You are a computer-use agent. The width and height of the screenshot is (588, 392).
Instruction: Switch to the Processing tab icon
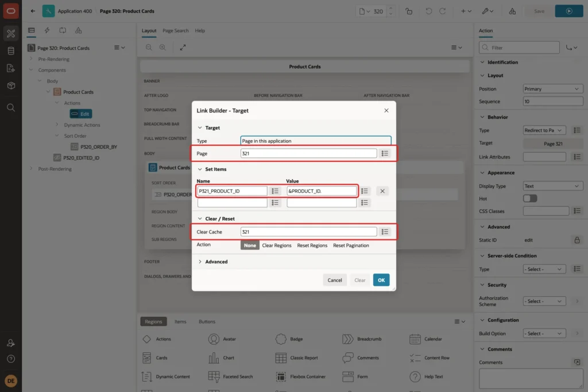coord(63,30)
